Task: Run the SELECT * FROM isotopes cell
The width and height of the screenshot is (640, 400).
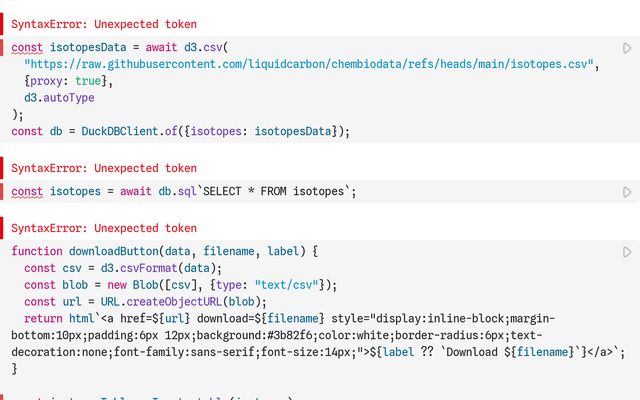Action: click(627, 192)
